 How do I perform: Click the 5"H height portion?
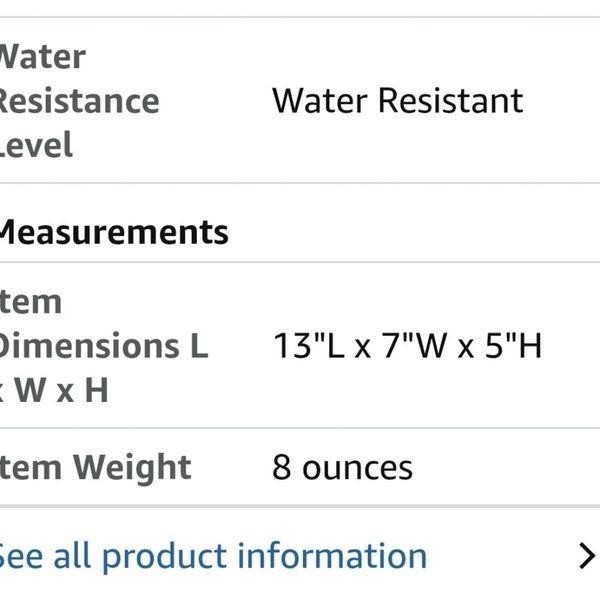pos(514,346)
